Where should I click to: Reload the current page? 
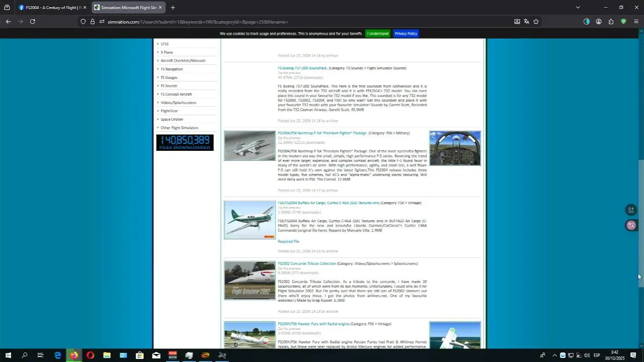[33, 22]
